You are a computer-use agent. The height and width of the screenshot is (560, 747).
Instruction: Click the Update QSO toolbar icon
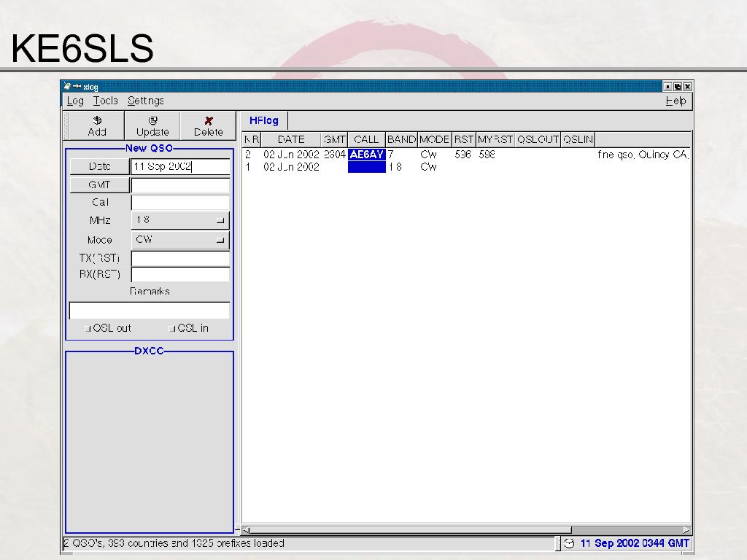[x=152, y=121]
